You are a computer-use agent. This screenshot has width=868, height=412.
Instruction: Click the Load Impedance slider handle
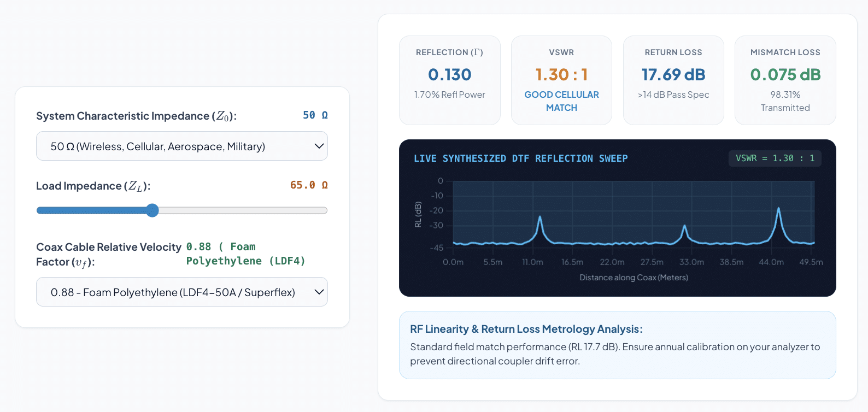(x=153, y=210)
